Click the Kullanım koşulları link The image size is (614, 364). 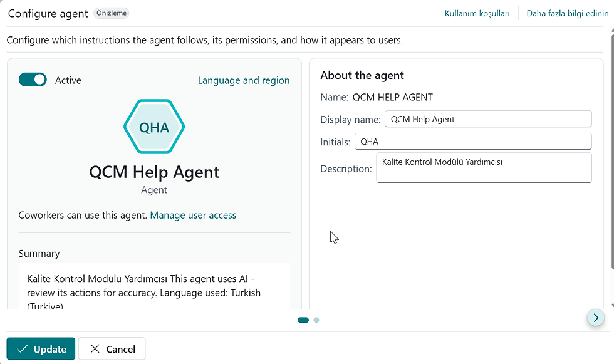(x=477, y=13)
